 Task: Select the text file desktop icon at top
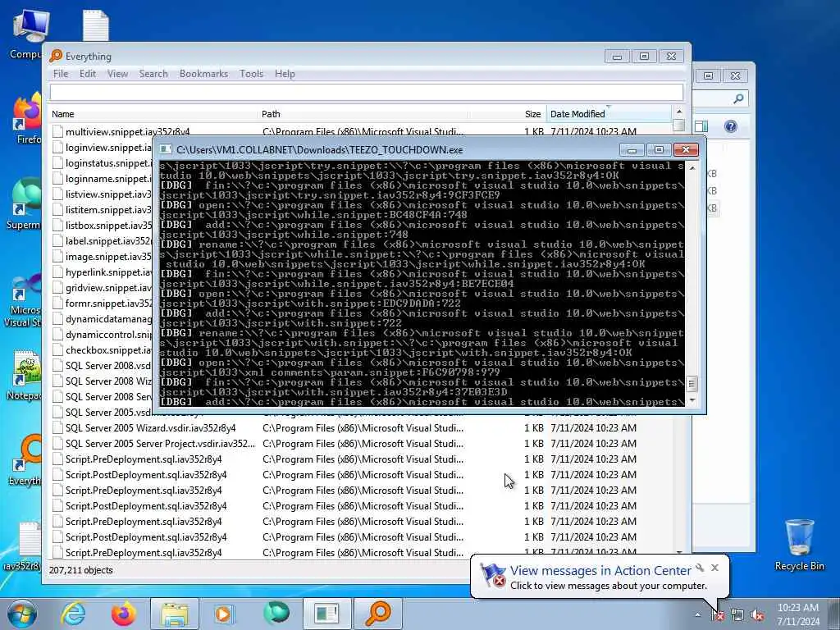tap(95, 25)
